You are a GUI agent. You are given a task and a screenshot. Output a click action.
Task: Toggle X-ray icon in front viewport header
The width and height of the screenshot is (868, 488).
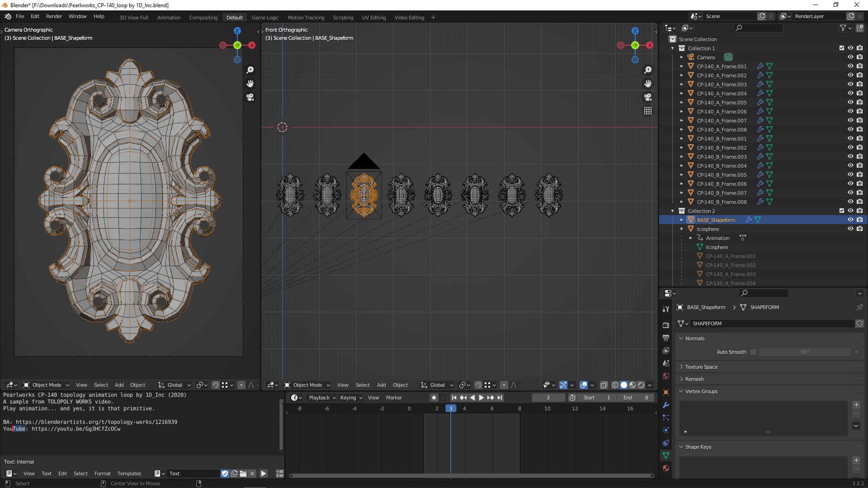tap(604, 385)
